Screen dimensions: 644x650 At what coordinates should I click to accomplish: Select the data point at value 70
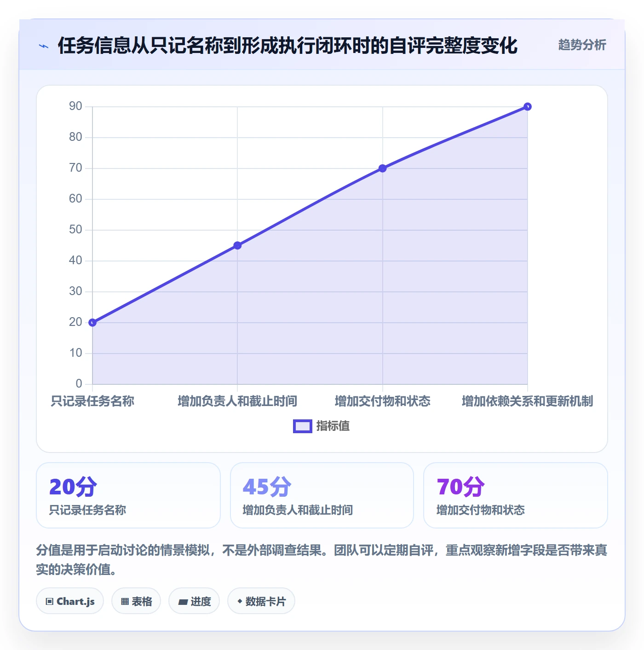click(x=383, y=168)
